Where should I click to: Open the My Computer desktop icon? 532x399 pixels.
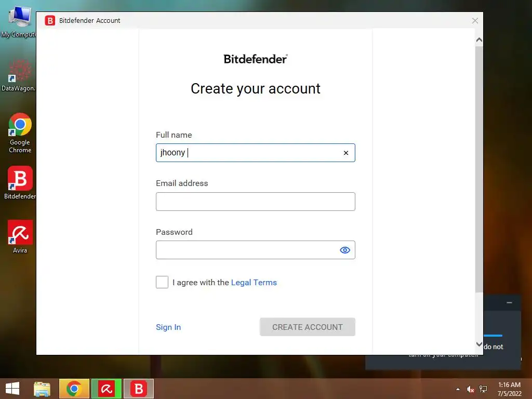[x=19, y=21]
